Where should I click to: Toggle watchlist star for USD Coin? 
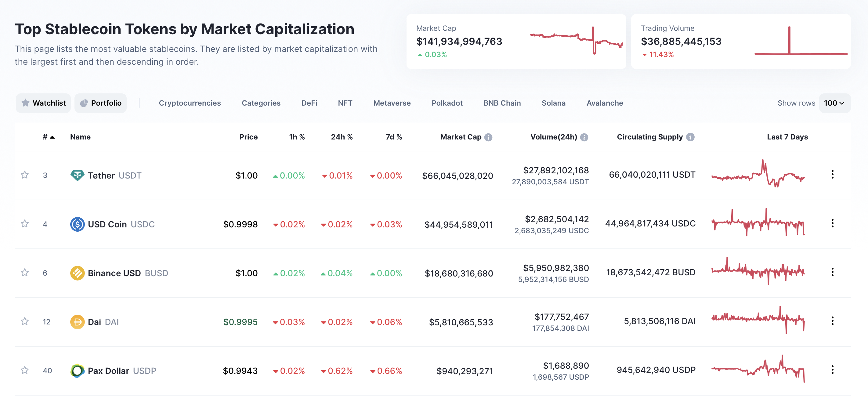[x=25, y=224]
